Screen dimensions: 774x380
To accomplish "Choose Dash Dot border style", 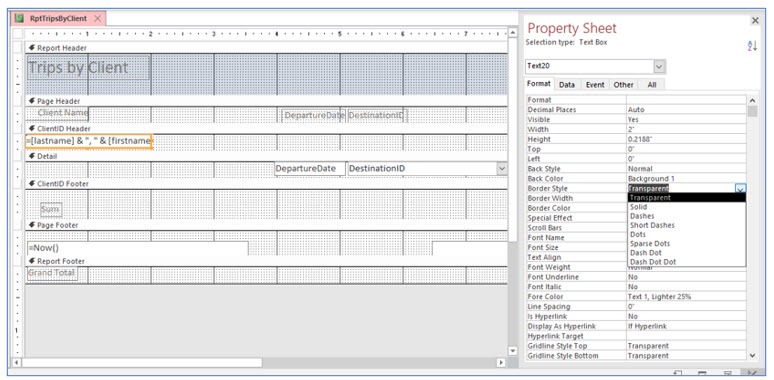I will [686, 253].
